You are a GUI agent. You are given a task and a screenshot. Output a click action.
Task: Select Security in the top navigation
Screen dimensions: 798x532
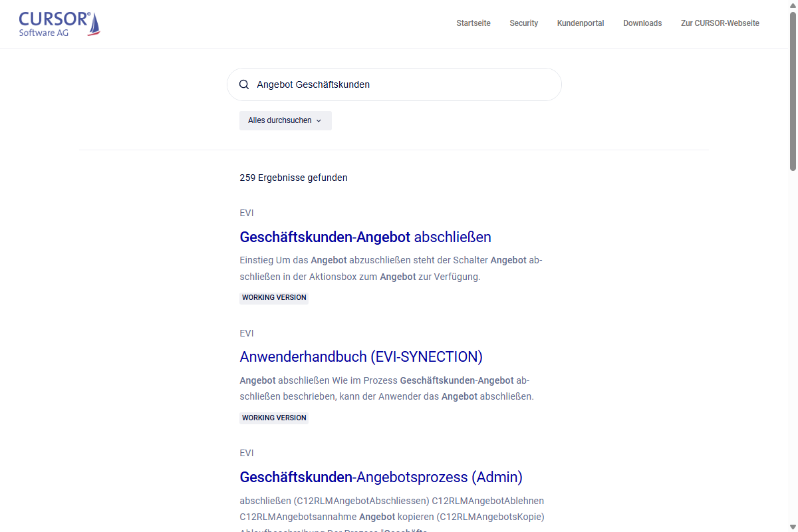click(x=523, y=23)
